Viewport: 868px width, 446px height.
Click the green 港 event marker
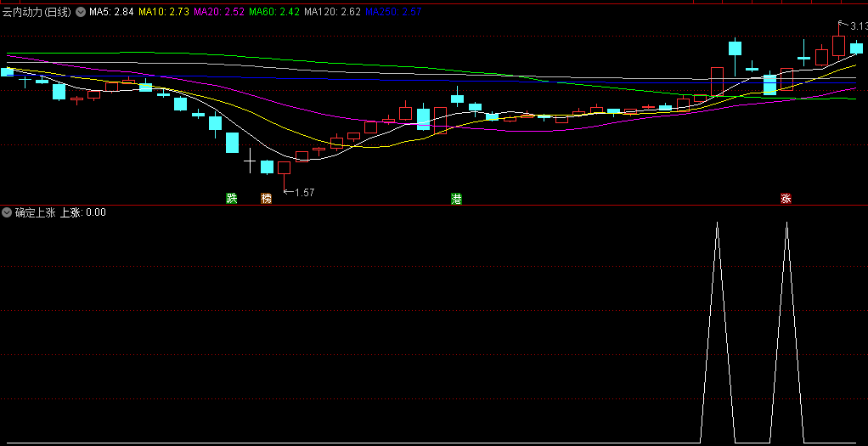coord(457,198)
